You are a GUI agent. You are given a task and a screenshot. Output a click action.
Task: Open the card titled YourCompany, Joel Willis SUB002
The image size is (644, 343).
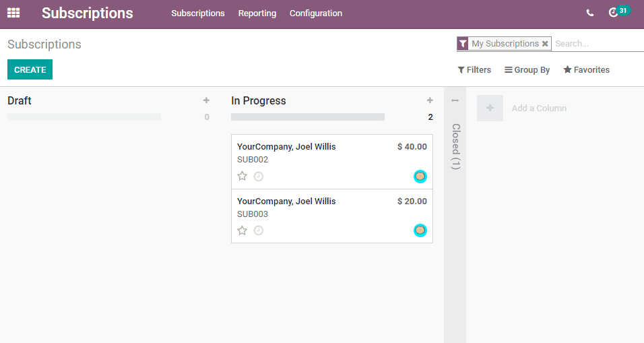coord(332,162)
